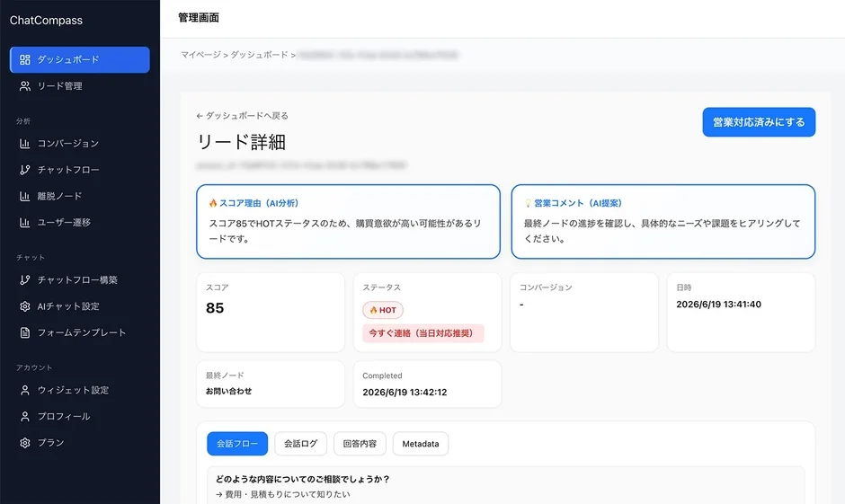The height and width of the screenshot is (504, 845).
Task: Click the HOT status badge
Action: click(x=383, y=310)
